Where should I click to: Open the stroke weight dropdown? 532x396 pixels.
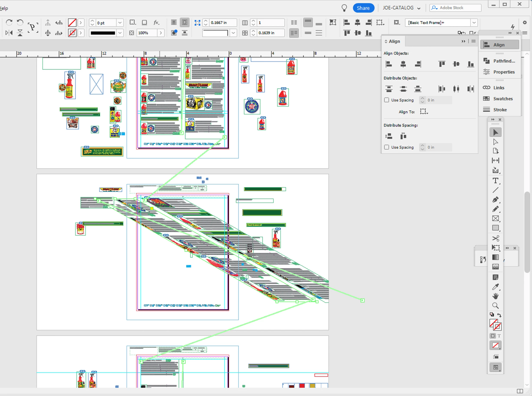point(120,23)
